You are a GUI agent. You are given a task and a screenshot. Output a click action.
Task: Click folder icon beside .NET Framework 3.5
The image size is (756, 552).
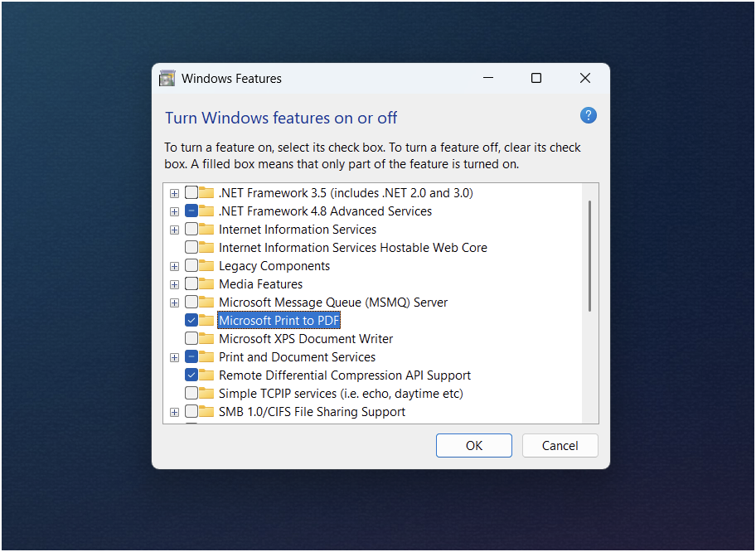tap(206, 193)
